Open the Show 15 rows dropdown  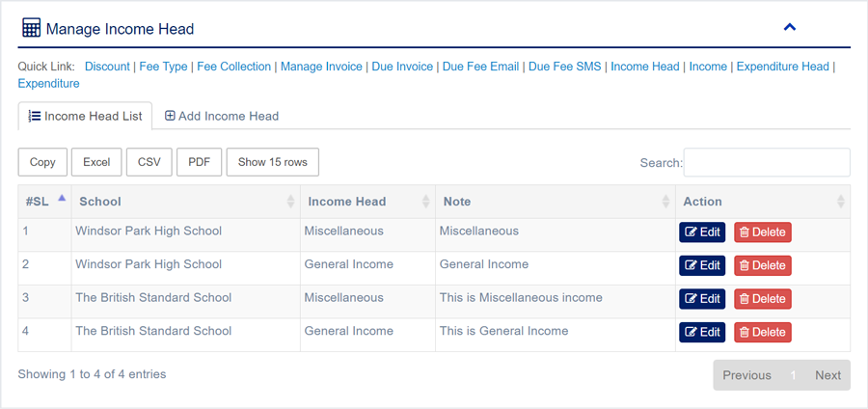[272, 162]
